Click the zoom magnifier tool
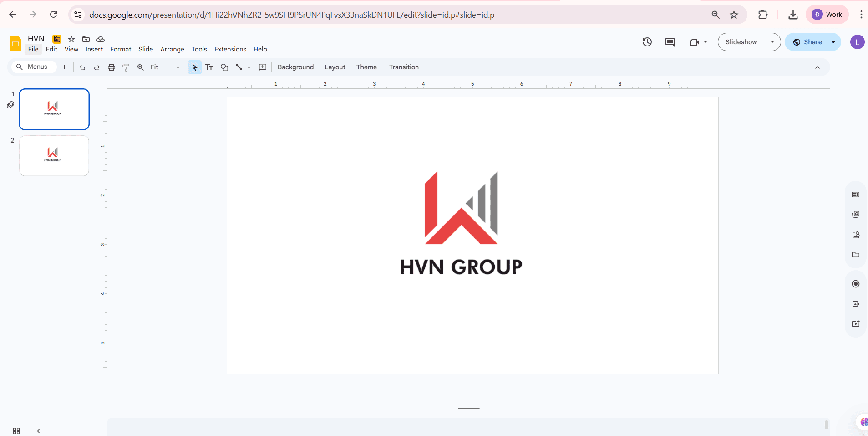868x436 pixels. click(x=141, y=67)
